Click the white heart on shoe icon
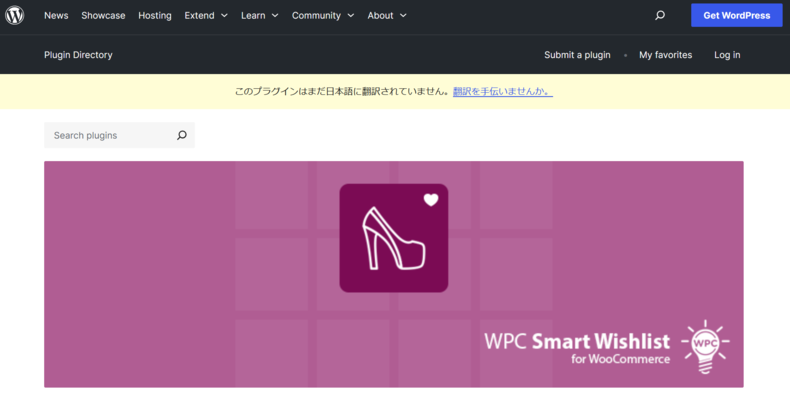This screenshot has height=398, width=790. [431, 200]
